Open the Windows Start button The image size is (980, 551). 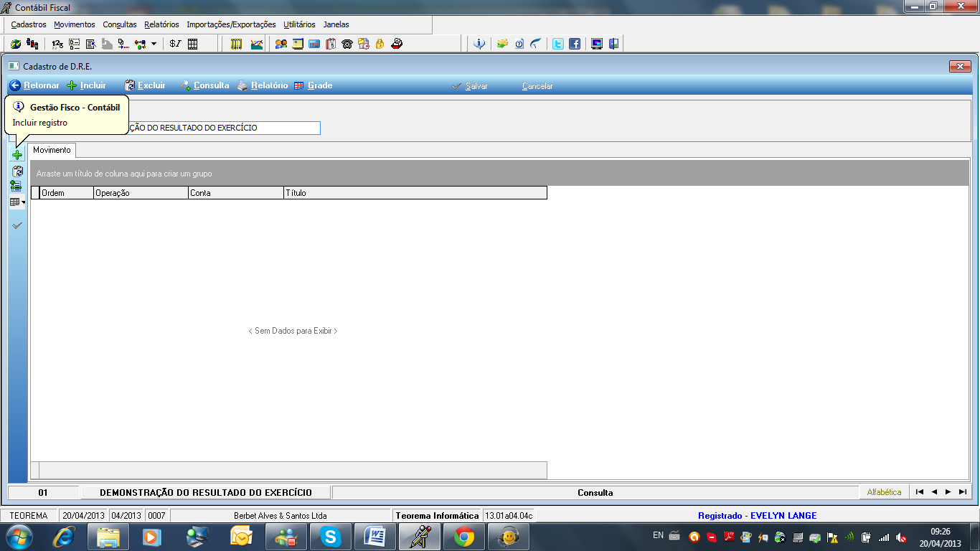pyautogui.click(x=17, y=536)
